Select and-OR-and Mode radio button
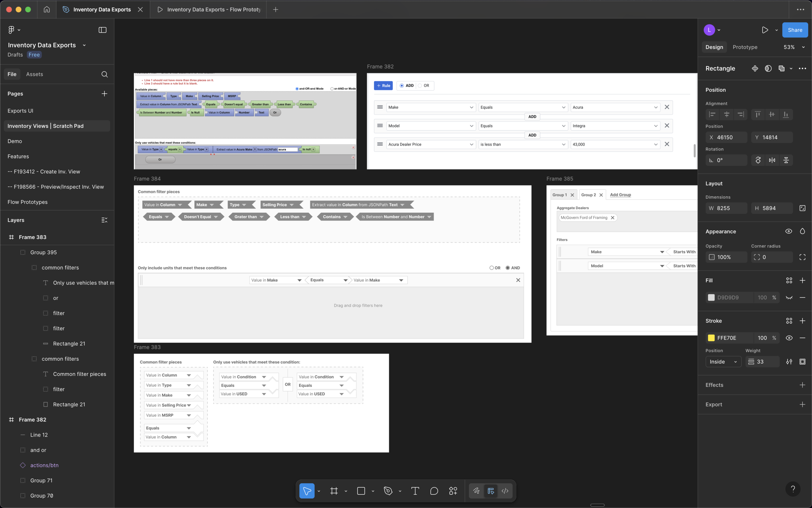This screenshot has width=812, height=508. click(297, 89)
